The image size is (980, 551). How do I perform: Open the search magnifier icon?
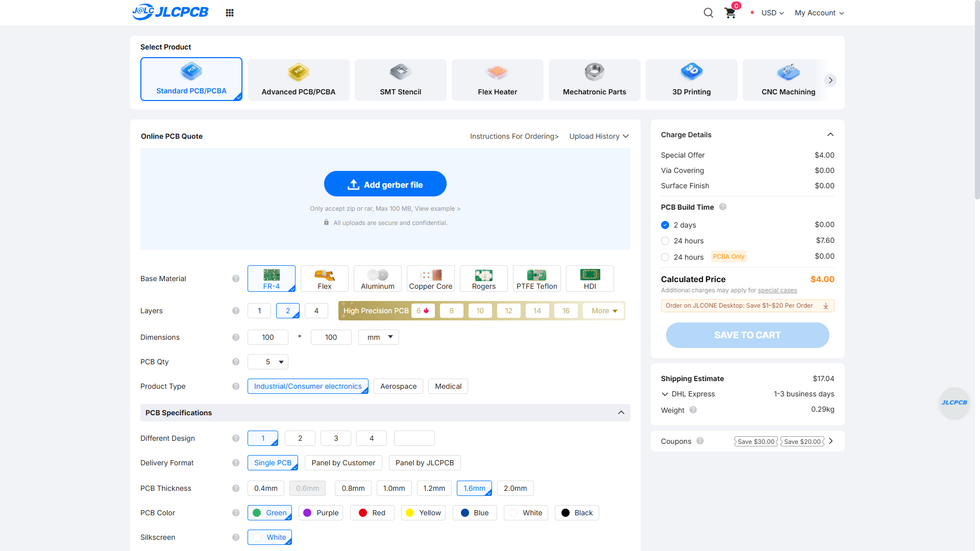tap(708, 13)
